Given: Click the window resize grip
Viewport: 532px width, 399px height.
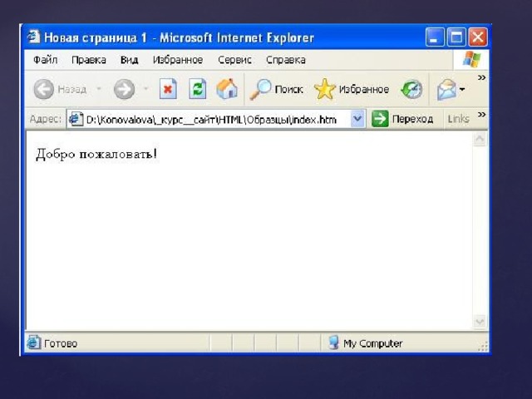Looking at the screenshot, I should (x=483, y=346).
